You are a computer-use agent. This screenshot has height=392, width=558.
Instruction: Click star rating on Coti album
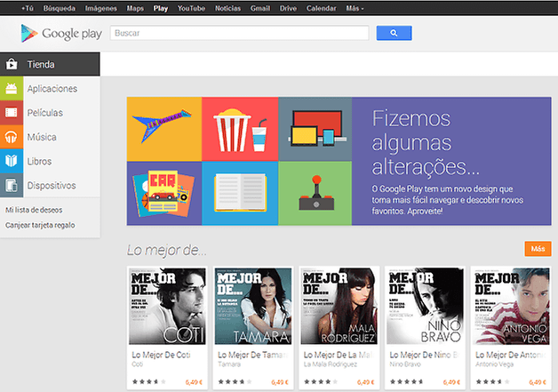(x=148, y=381)
